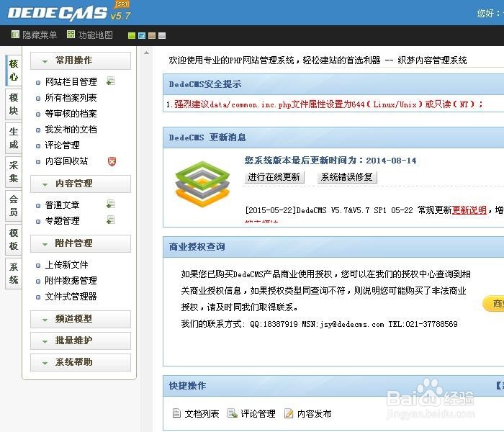Open 内容发布 shortcut link

pyautogui.click(x=315, y=414)
